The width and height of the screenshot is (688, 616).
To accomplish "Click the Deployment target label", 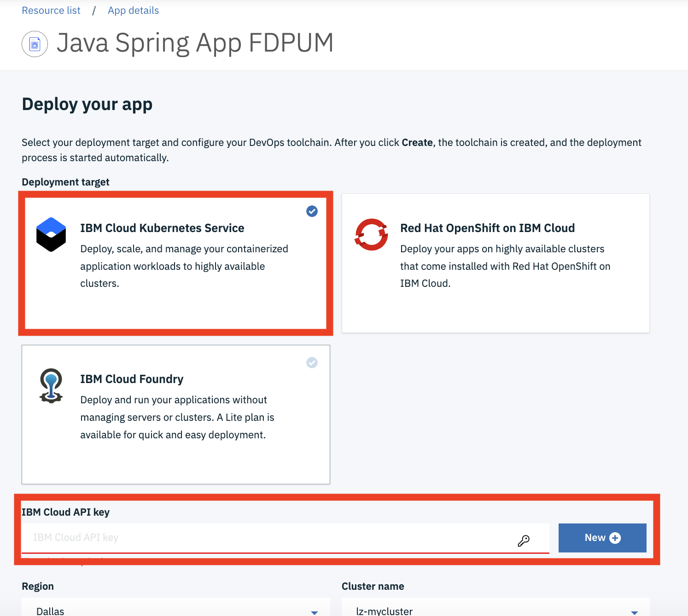I will 65,182.
